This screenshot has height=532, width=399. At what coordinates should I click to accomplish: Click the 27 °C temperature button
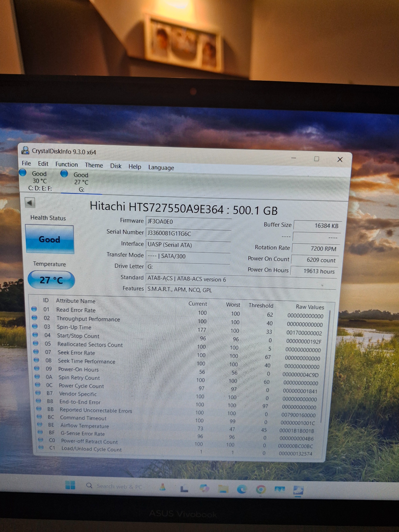[x=51, y=280]
